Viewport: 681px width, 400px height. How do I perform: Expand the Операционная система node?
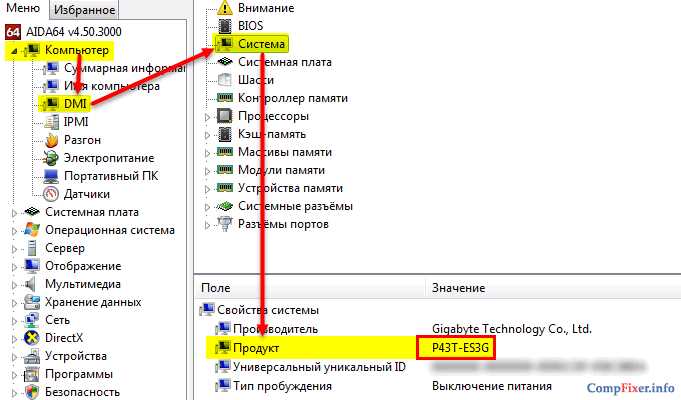pos(14,231)
